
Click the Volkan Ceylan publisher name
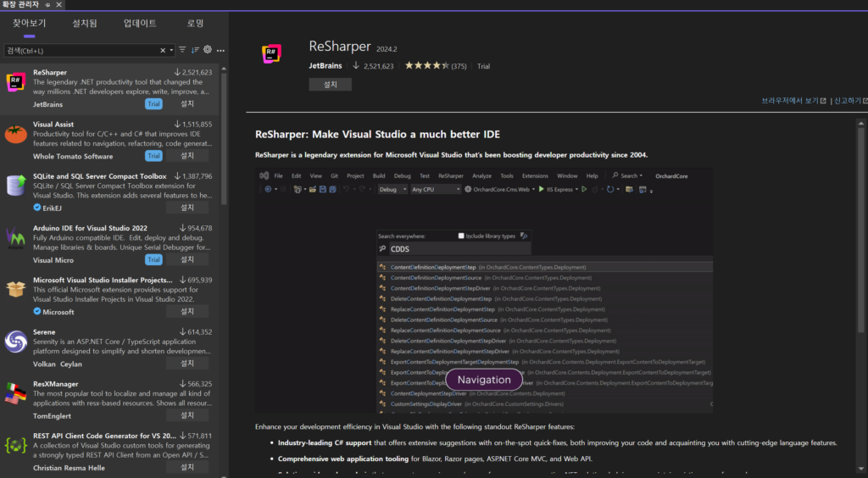[x=57, y=364]
